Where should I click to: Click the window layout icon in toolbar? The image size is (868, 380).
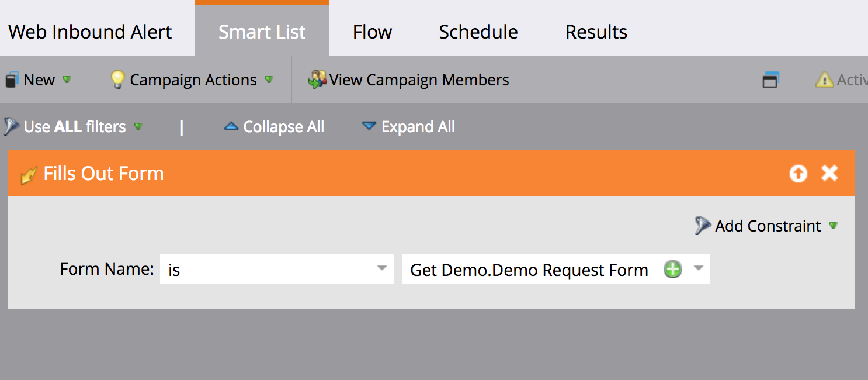[x=770, y=80]
